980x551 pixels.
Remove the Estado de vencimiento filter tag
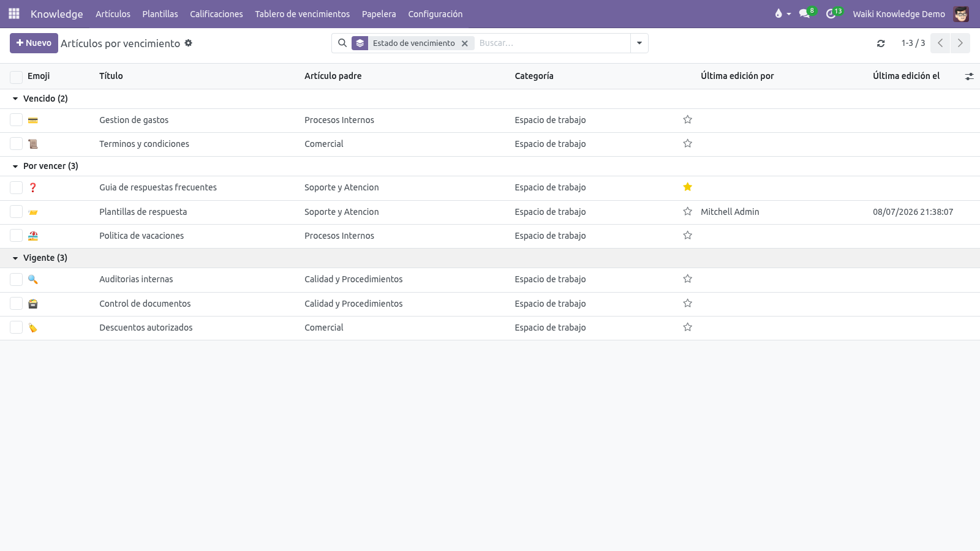point(465,43)
